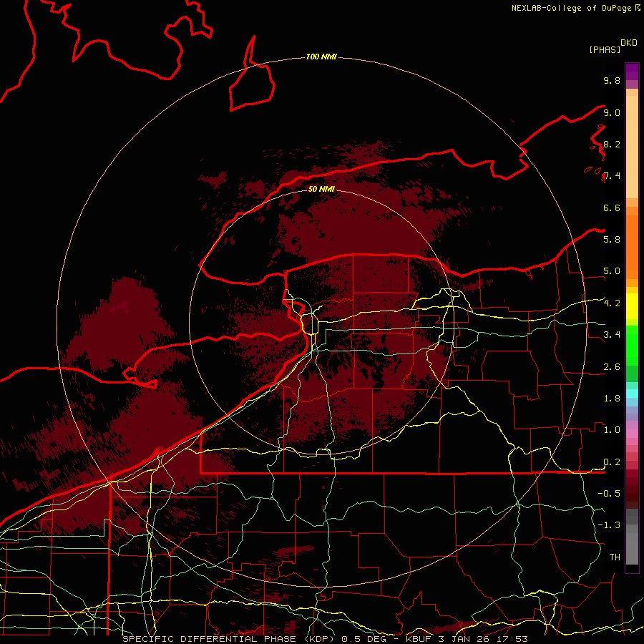
Task: Select the 1.0 value on the scale
Action: click(x=612, y=430)
